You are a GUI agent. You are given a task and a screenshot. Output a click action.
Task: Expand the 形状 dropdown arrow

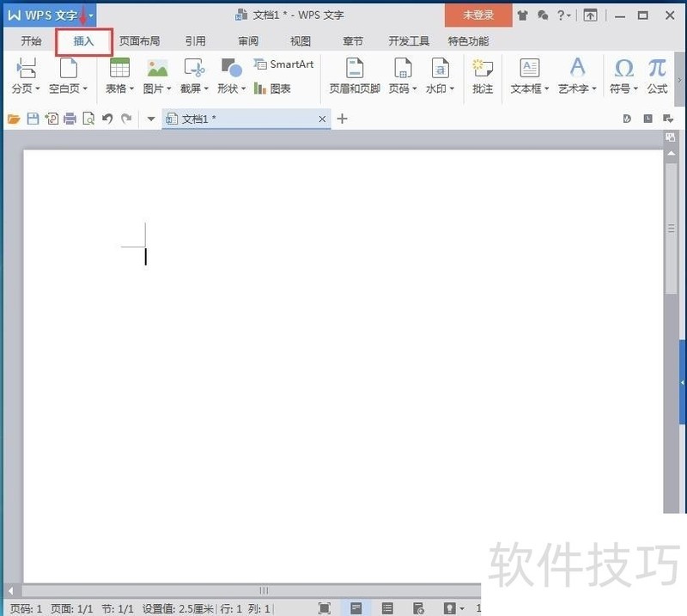243,89
